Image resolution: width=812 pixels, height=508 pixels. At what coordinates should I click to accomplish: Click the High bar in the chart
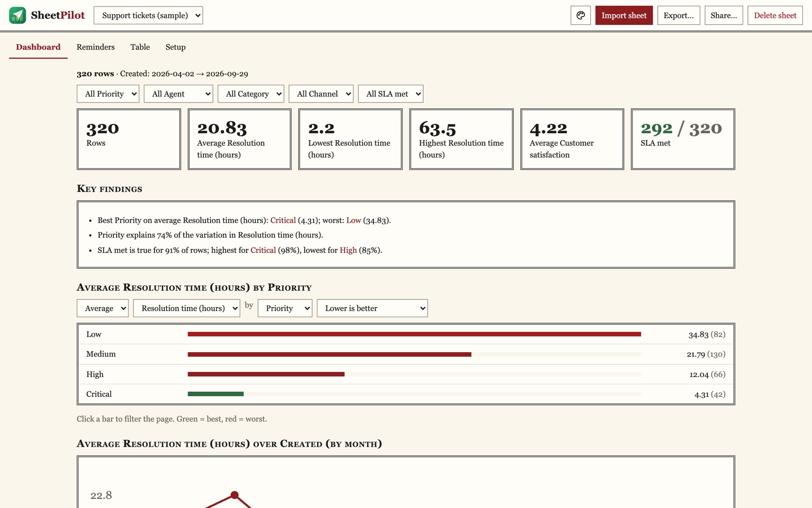coord(266,374)
